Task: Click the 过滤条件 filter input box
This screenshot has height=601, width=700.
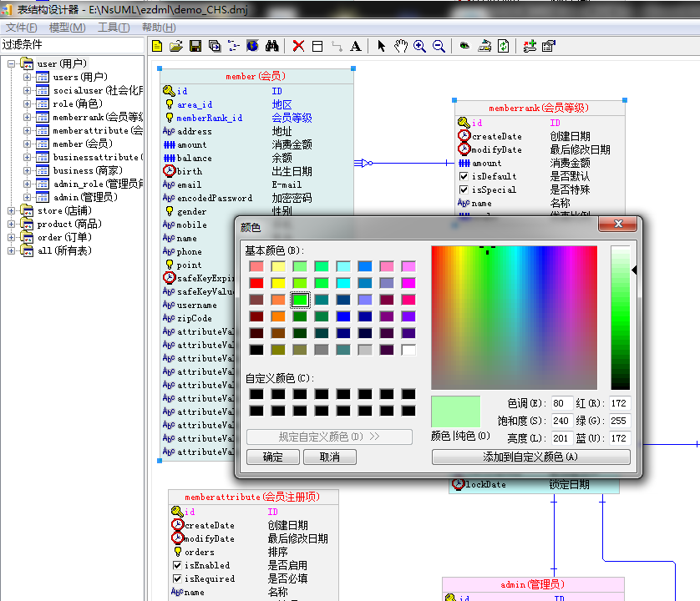Action: 72,44
